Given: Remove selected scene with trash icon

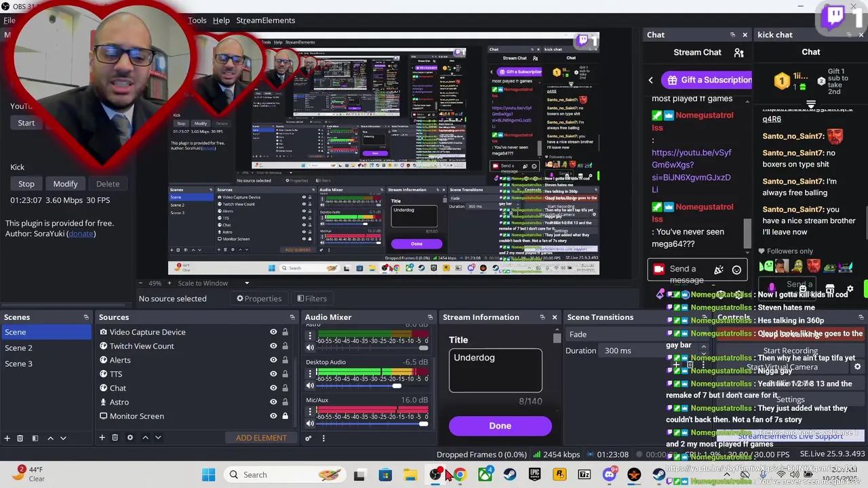Looking at the screenshot, I should [x=20, y=438].
